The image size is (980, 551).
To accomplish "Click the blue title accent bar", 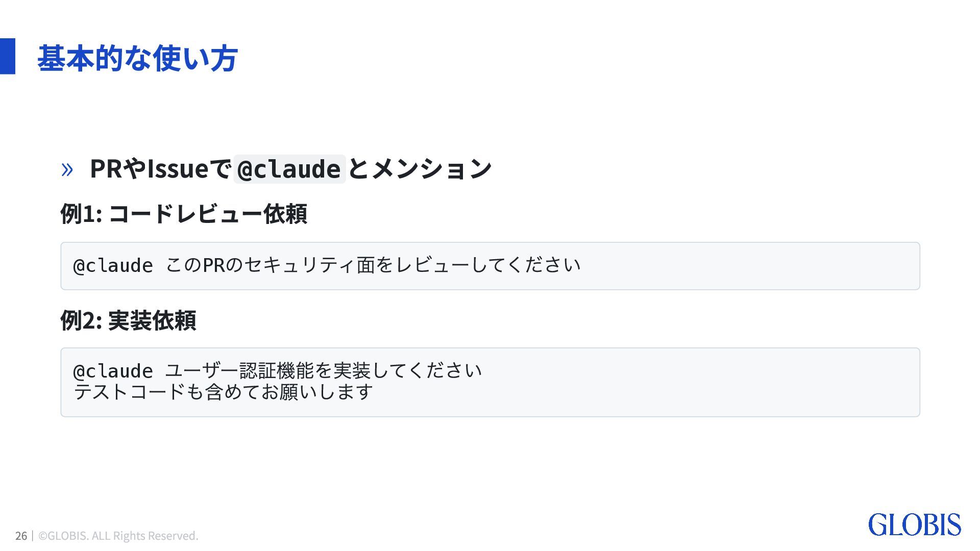I will (8, 56).
